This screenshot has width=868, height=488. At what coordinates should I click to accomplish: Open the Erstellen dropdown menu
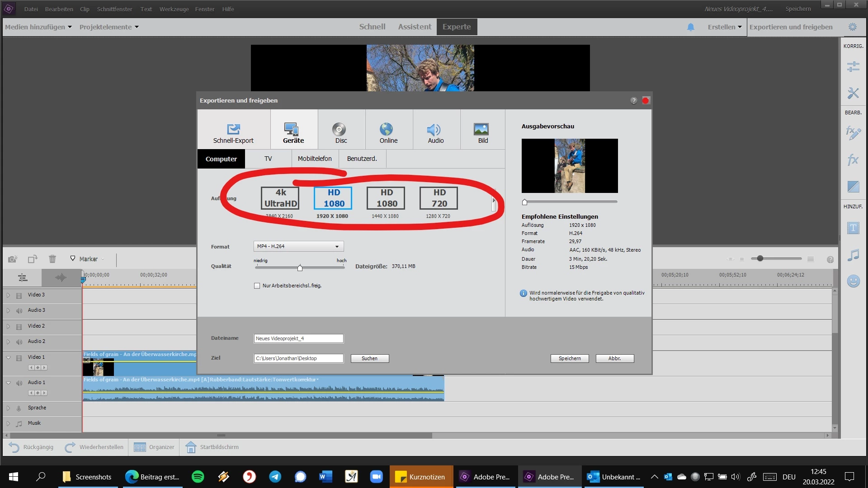pos(724,27)
